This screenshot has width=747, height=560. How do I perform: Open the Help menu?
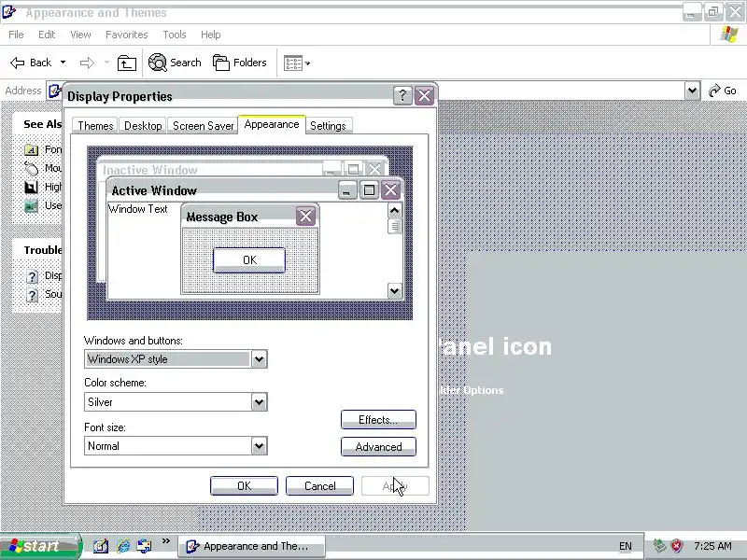211,35
